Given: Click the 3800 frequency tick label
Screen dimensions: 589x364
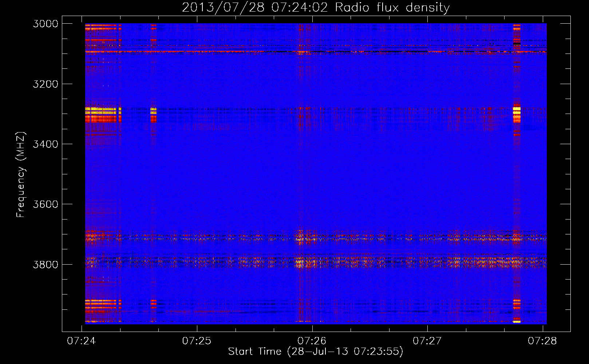Looking at the screenshot, I should 46,264.
